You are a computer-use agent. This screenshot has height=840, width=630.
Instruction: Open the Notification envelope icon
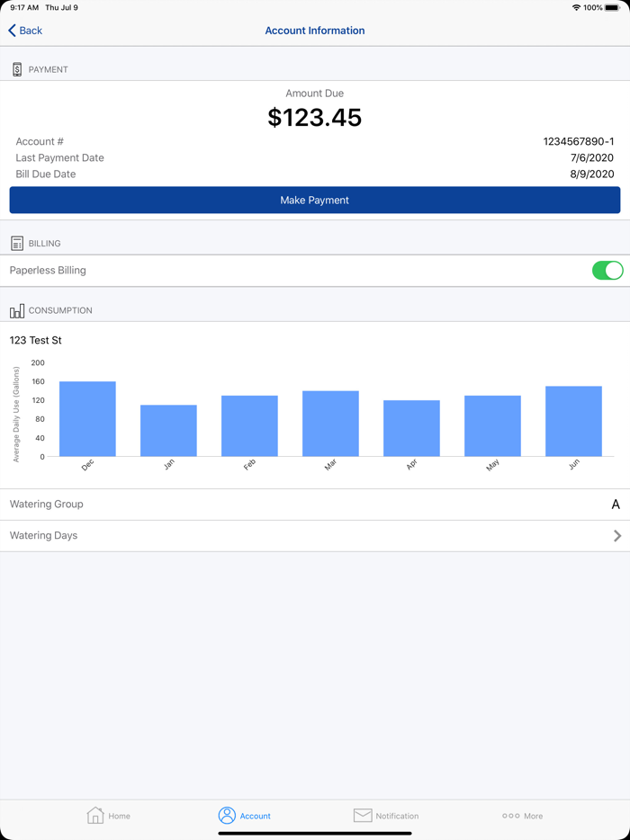pos(363,816)
